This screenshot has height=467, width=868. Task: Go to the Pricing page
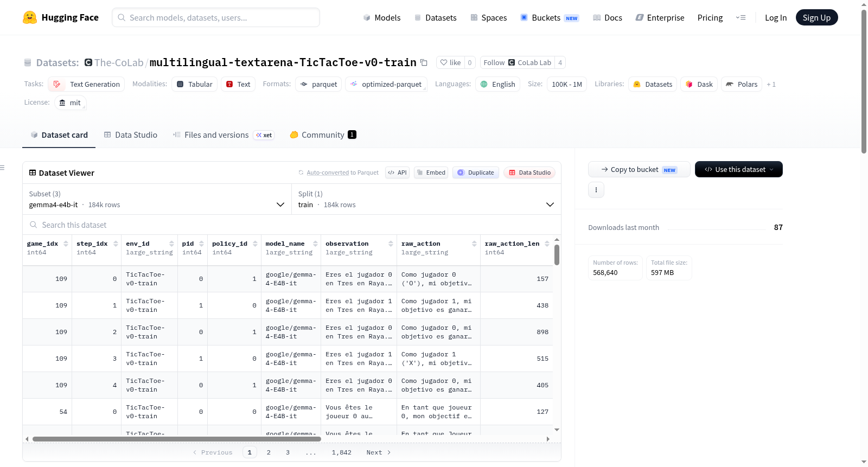[x=710, y=18]
